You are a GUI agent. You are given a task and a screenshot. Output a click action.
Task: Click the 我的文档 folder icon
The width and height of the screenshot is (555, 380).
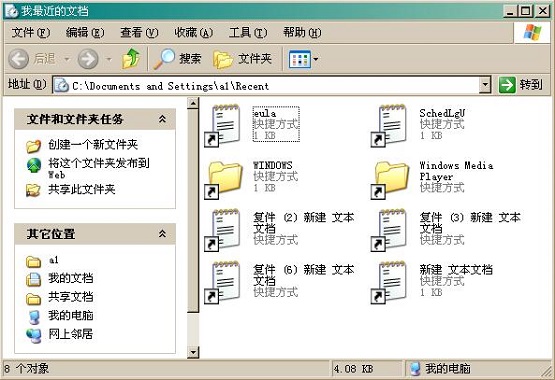click(x=34, y=280)
